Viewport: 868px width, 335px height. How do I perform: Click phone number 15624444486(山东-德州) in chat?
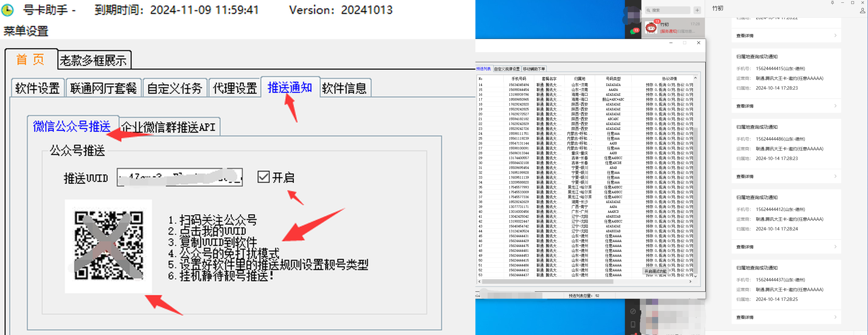pos(780,139)
